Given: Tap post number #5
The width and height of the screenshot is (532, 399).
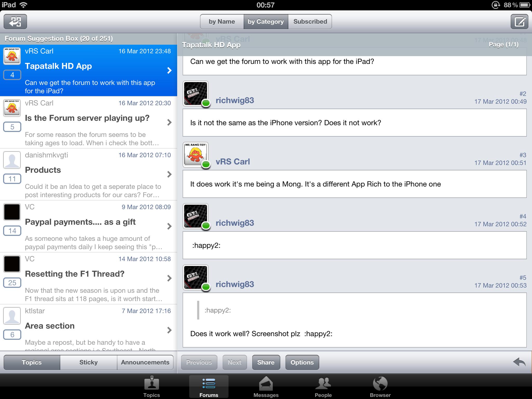Looking at the screenshot, I should (523, 277).
